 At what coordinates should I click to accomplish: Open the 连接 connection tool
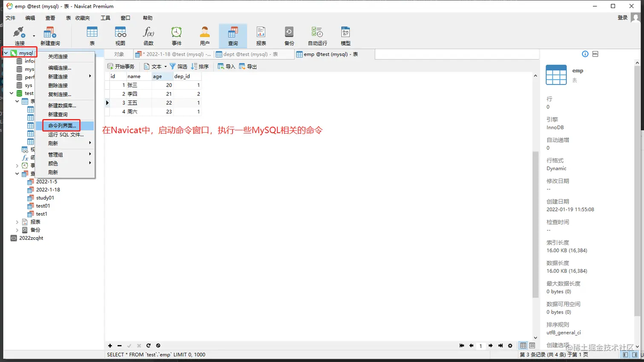pyautogui.click(x=19, y=36)
